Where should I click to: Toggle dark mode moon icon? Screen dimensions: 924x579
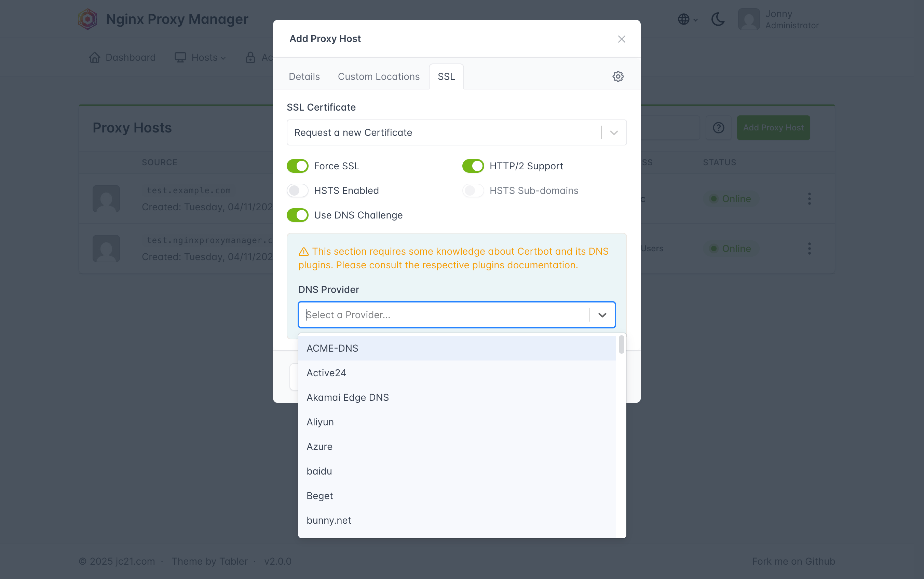point(718,19)
